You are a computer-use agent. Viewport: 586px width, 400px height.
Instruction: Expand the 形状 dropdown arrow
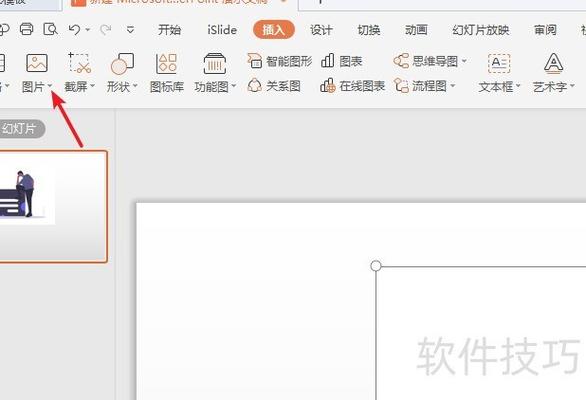click(x=135, y=86)
